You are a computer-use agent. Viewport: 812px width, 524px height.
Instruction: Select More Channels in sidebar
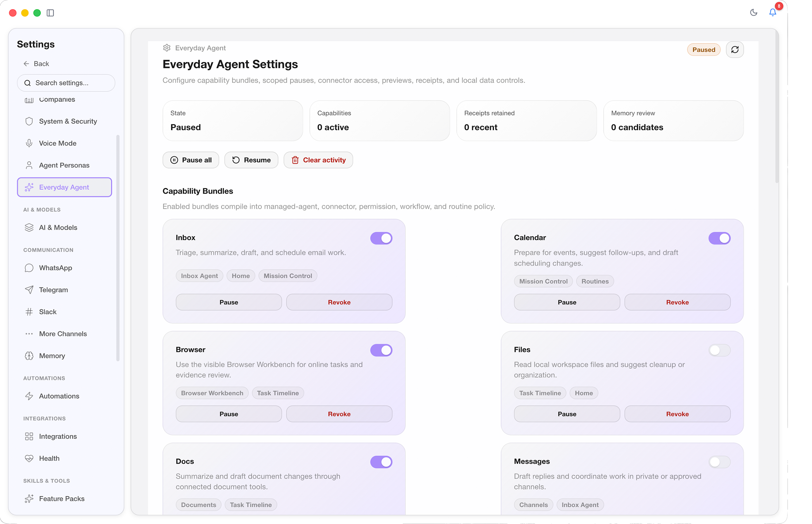tap(64, 334)
